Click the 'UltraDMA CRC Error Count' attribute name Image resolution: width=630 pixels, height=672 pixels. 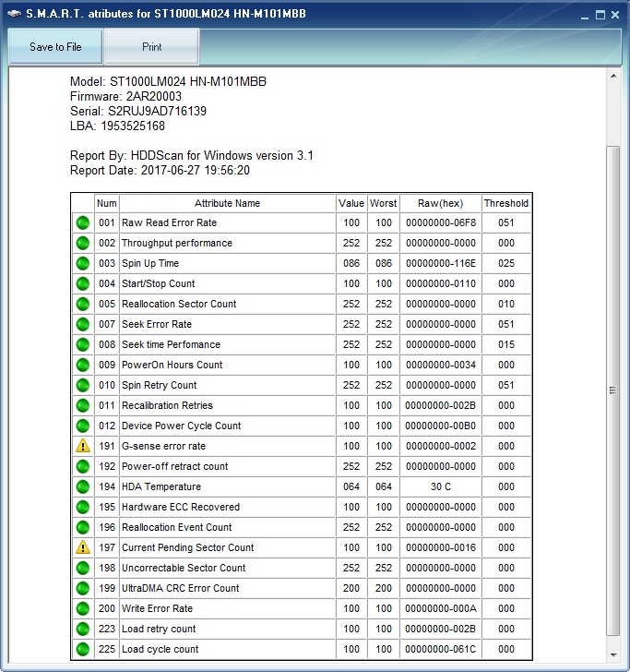pos(180,588)
